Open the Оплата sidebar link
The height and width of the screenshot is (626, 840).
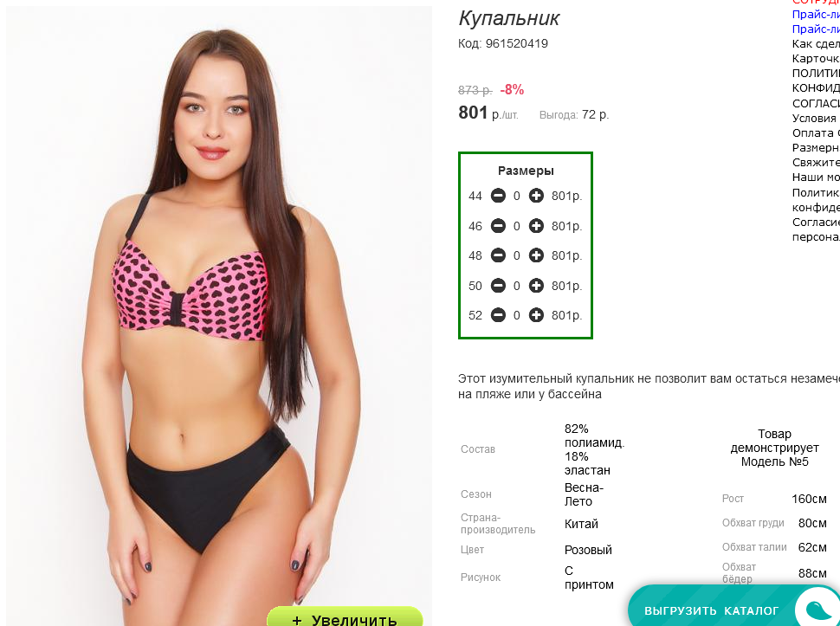pyautogui.click(x=816, y=132)
